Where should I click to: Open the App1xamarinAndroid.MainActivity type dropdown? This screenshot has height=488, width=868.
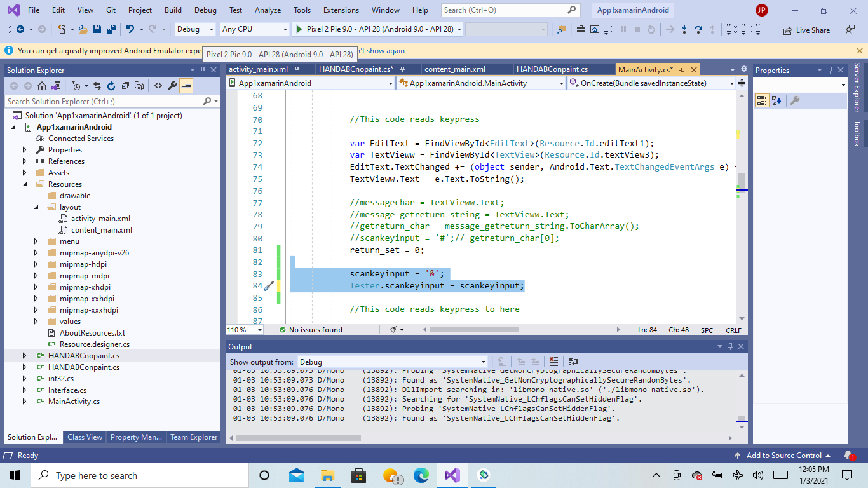coord(480,83)
